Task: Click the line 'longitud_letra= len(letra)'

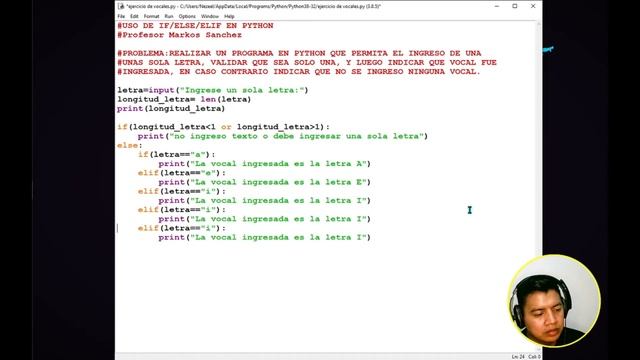Action: pos(184,100)
